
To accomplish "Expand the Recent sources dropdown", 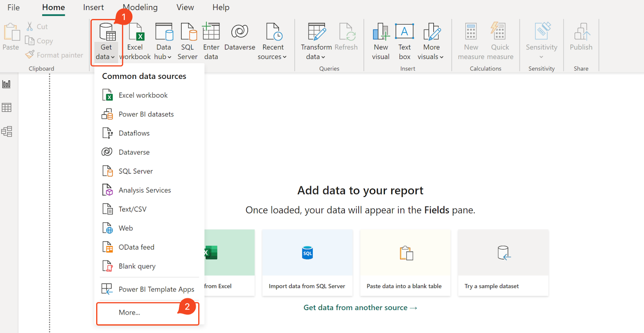I will click(273, 42).
